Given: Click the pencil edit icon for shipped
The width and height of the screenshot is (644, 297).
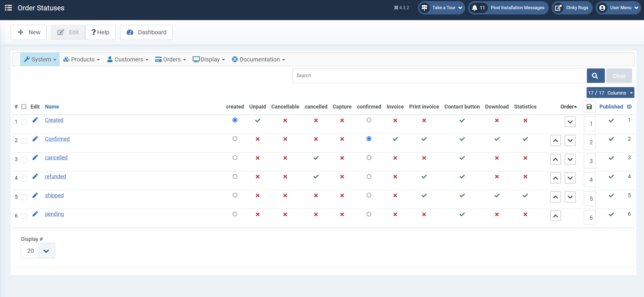Looking at the screenshot, I should [35, 195].
